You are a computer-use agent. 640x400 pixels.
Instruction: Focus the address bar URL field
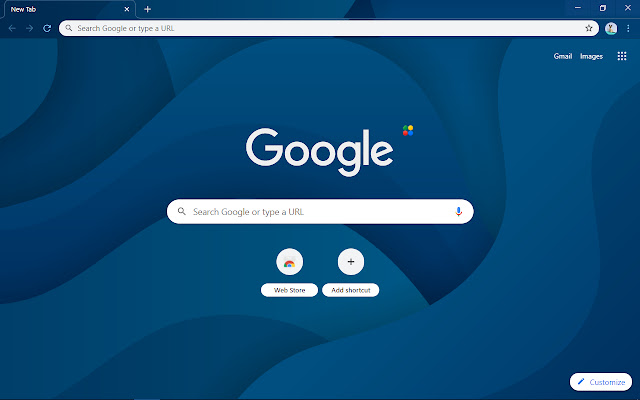pyautogui.click(x=329, y=28)
